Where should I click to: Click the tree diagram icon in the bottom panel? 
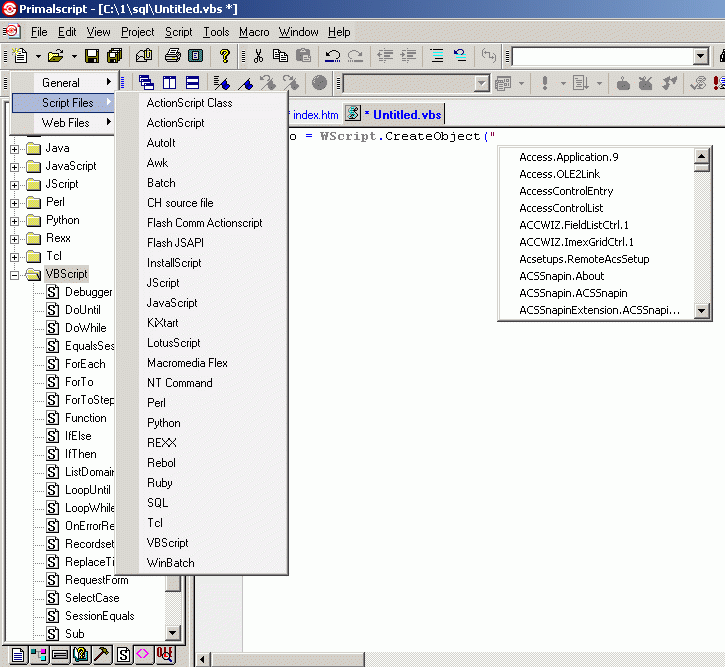click(38, 655)
